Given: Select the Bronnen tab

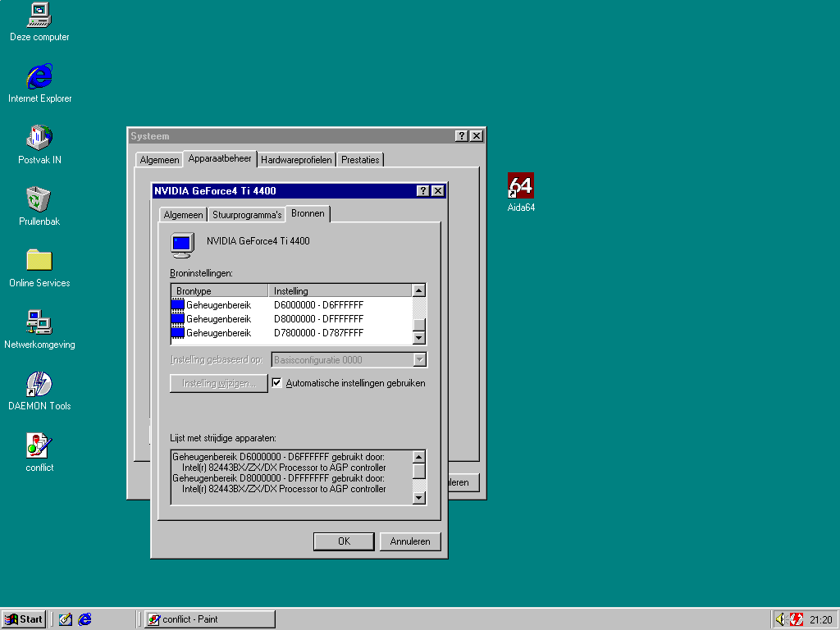Looking at the screenshot, I should click(x=308, y=213).
